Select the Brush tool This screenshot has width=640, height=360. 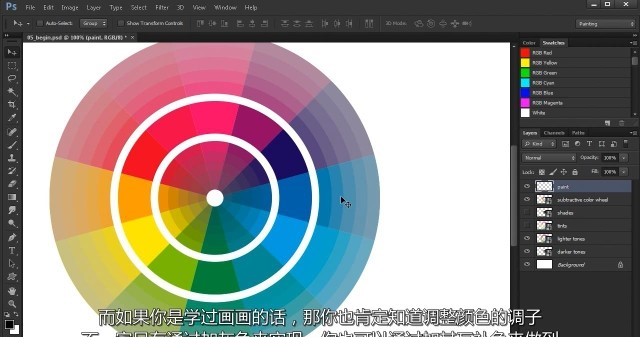[x=12, y=144]
